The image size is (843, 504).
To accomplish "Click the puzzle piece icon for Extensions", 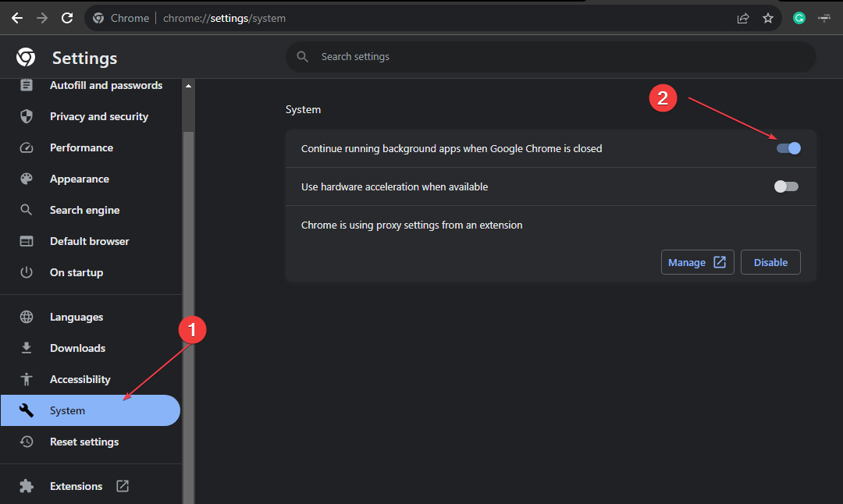I will point(27,486).
